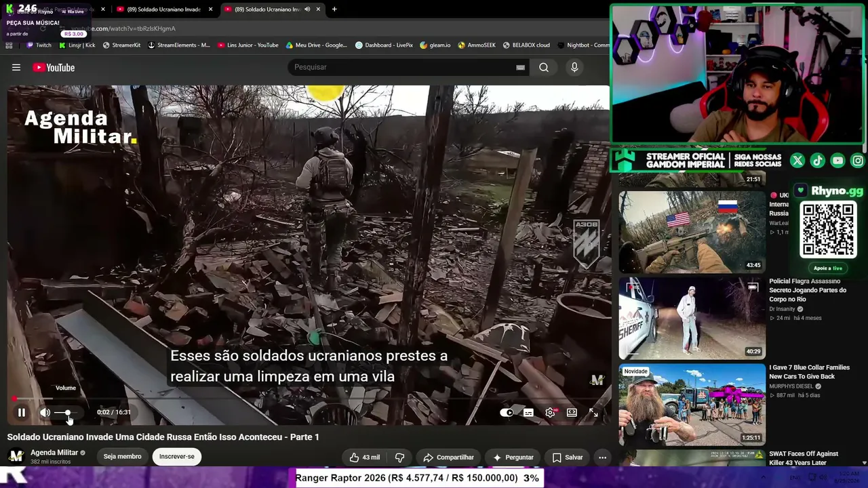Viewport: 868px width, 488px height.
Task: Open the BELABOX cloud bookmark
Action: pyautogui.click(x=526, y=45)
